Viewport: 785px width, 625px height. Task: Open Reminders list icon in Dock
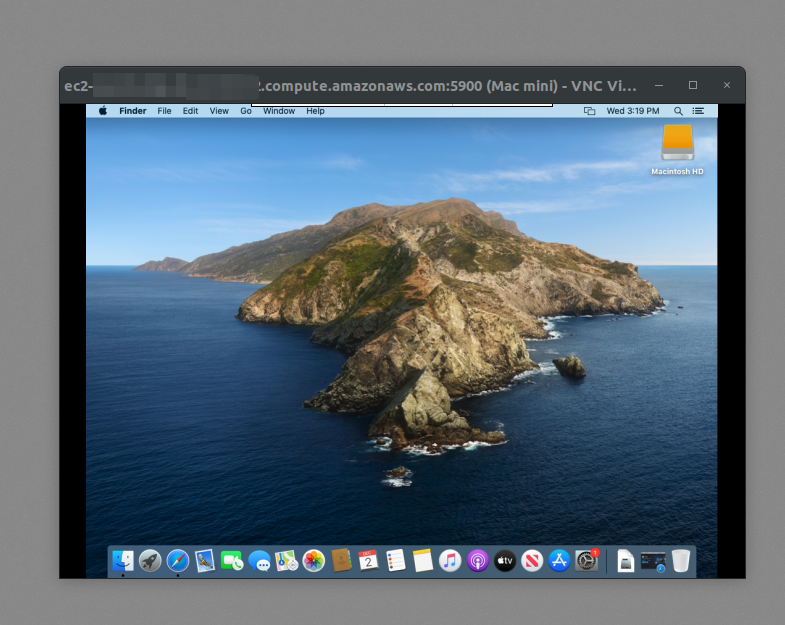[x=396, y=561]
